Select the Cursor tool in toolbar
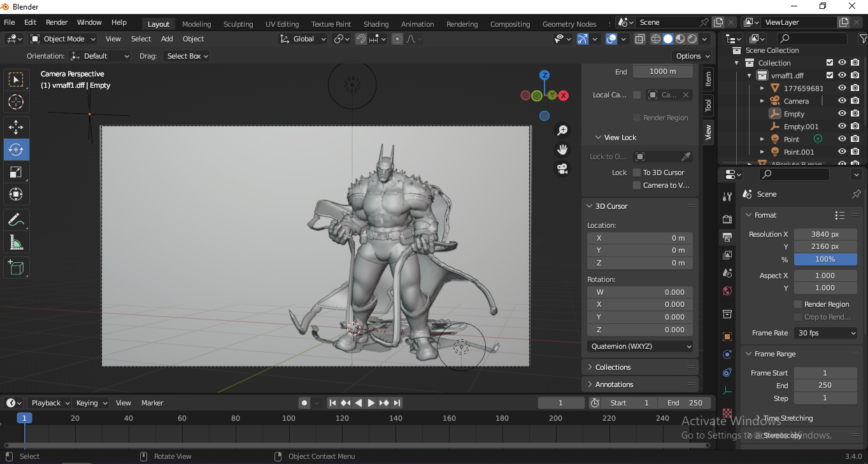868x464 pixels. (x=16, y=102)
